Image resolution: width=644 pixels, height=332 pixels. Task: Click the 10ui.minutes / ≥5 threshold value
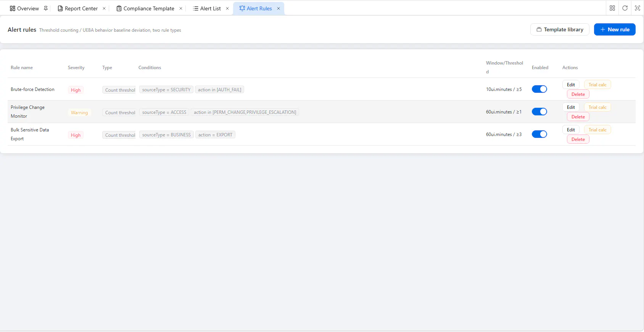[504, 89]
